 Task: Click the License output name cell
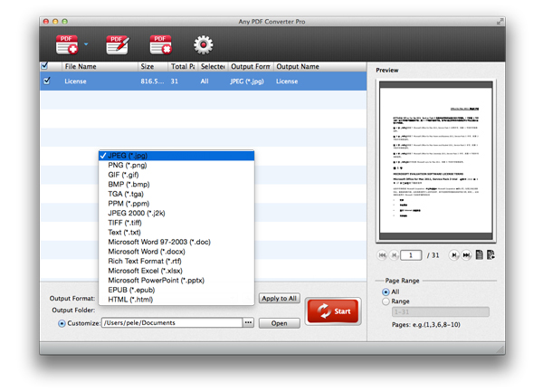point(287,81)
